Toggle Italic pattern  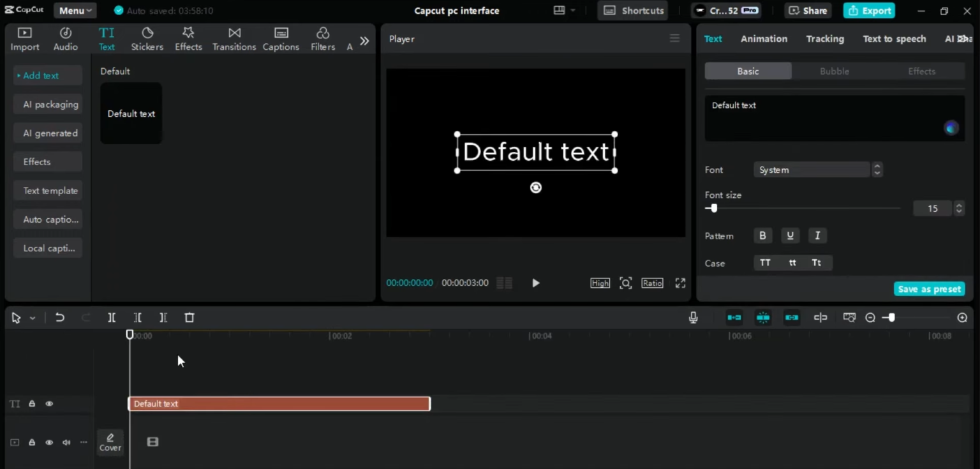click(817, 235)
